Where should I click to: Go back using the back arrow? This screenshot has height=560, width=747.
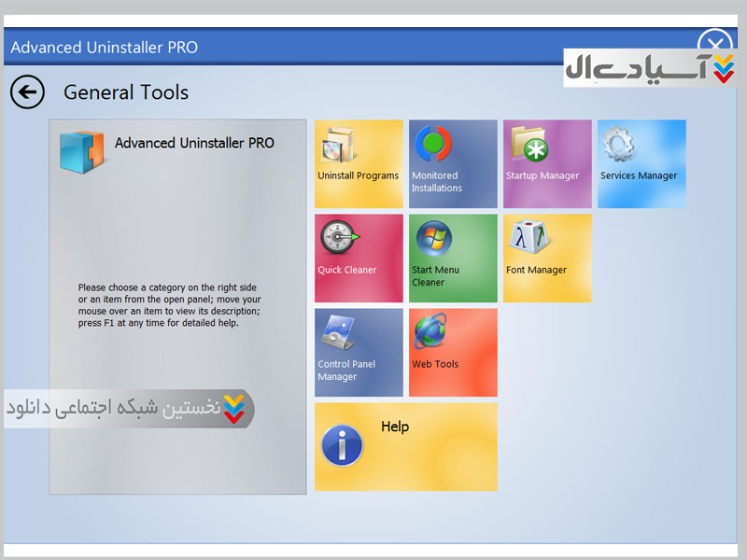[x=28, y=92]
